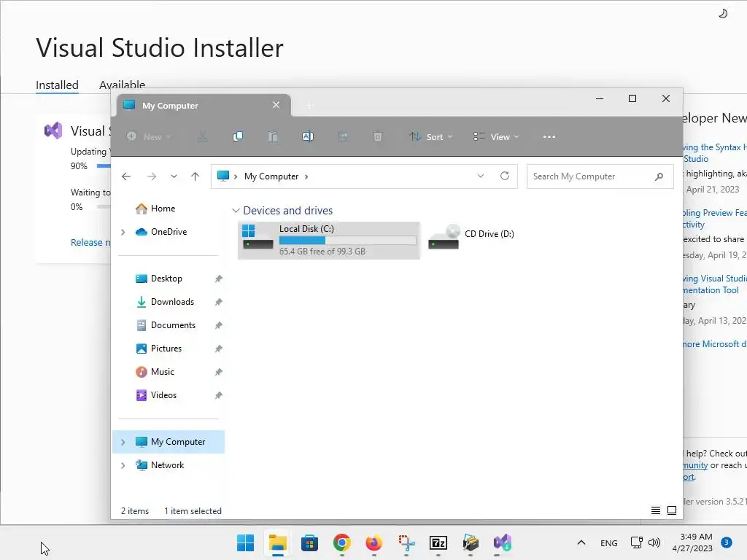Open the New dropdown in Explorer
Screen dimensions: 747x560
[149, 136]
